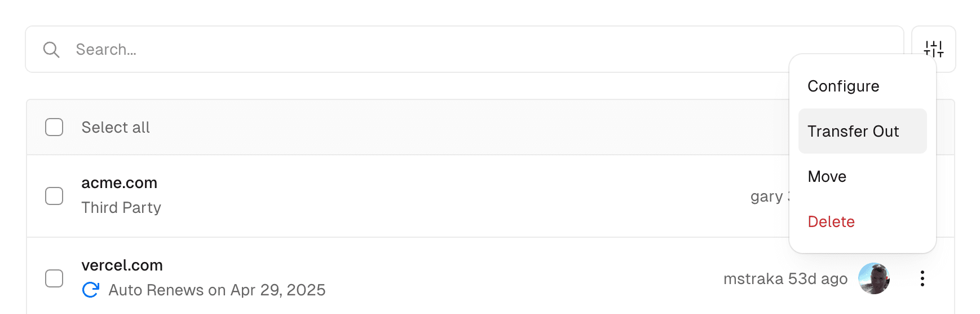Open mstraka's avatar picture
980x314 pixels.
(873, 278)
